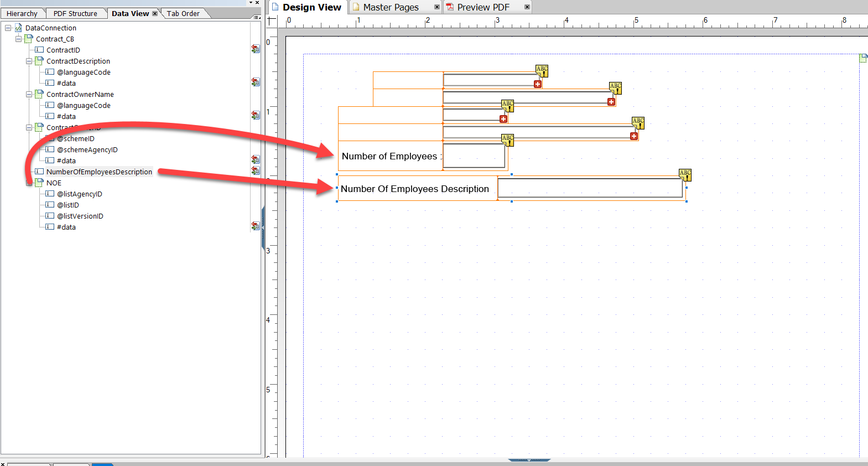Click the bottom panel splitter handle
Screen dimensions: 868x466
(529, 459)
